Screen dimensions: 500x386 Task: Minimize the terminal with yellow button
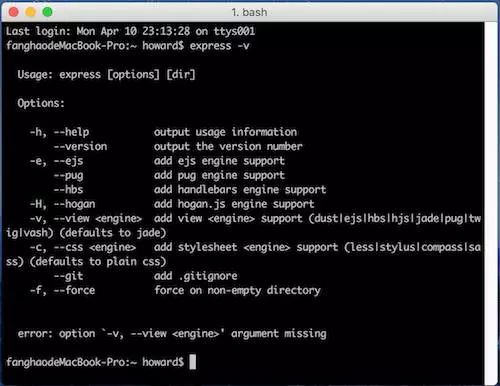[x=31, y=12]
